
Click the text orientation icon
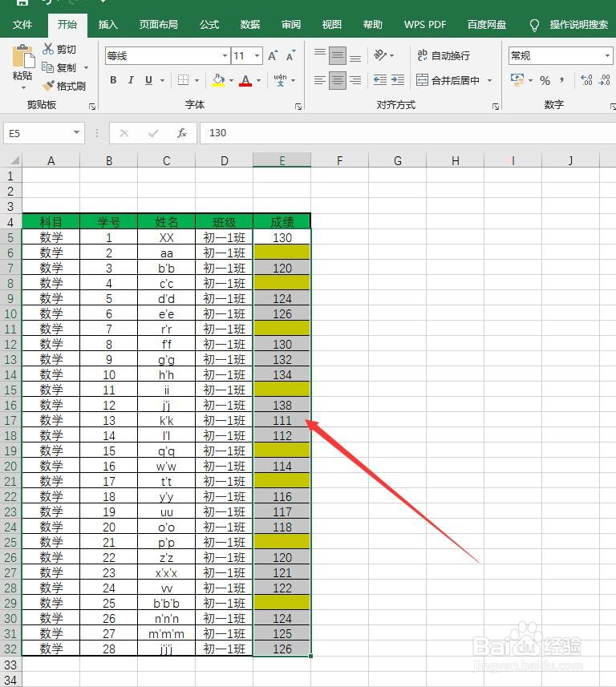pyautogui.click(x=379, y=55)
